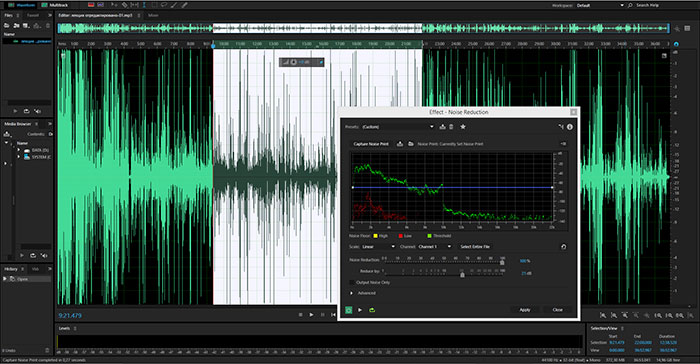Open the Selection/View panel tab
Image resolution: width=700 pixels, height=364 pixels.
coord(604,328)
